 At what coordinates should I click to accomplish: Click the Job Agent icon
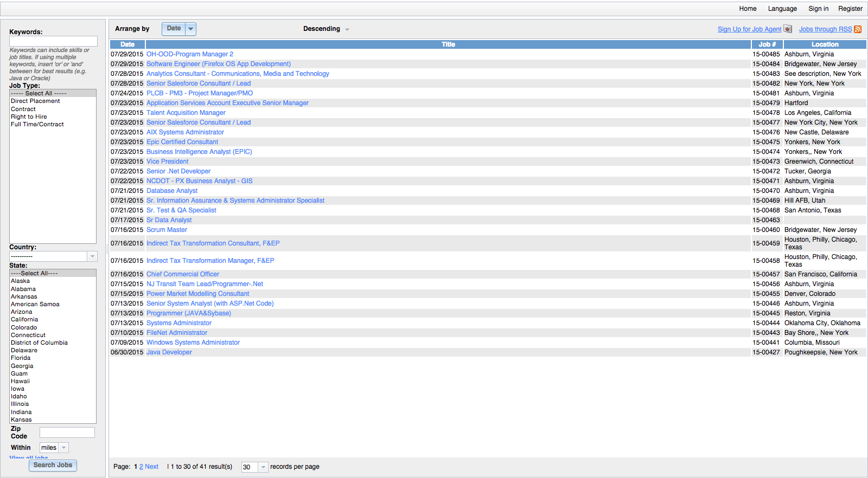788,29
